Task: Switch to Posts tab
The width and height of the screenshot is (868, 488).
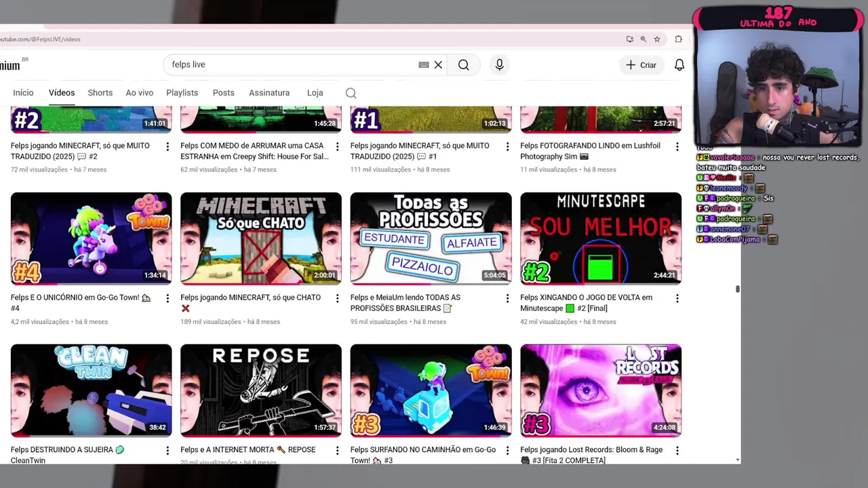Action: [224, 93]
